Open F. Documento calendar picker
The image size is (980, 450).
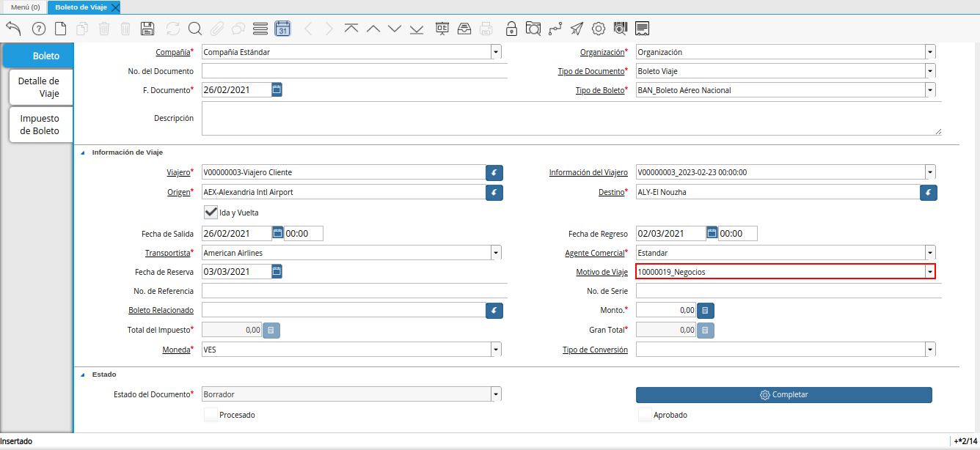tap(277, 89)
